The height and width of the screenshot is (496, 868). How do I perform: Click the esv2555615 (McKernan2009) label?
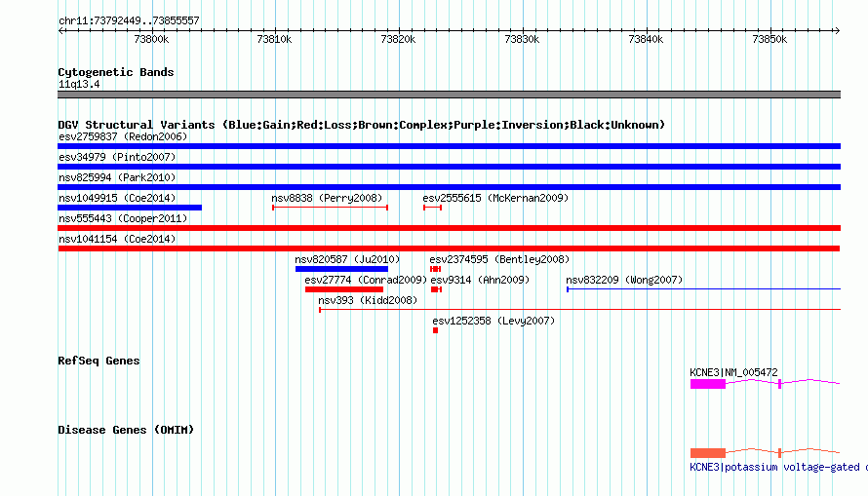pyautogui.click(x=495, y=198)
